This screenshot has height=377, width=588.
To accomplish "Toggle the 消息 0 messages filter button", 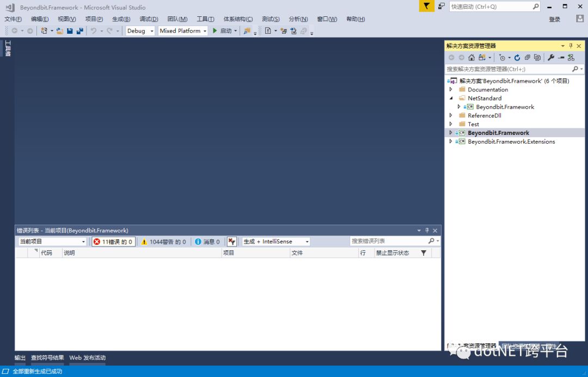I will (208, 242).
